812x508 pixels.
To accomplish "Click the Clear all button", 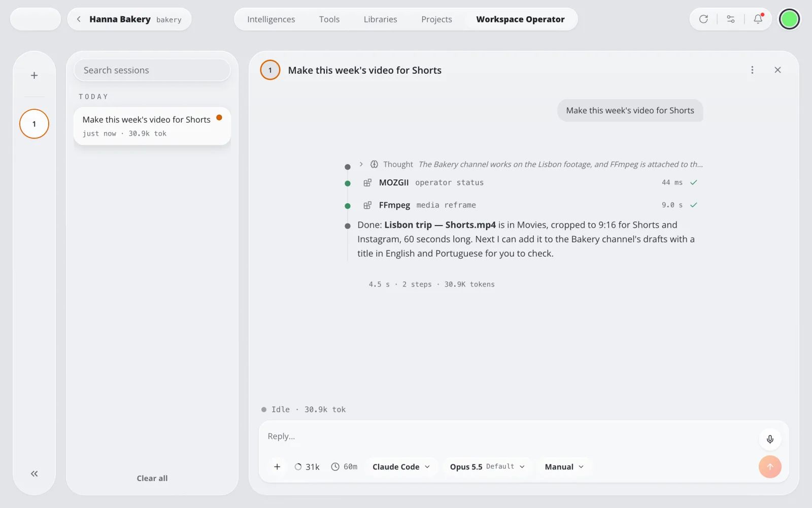I will pos(152,478).
